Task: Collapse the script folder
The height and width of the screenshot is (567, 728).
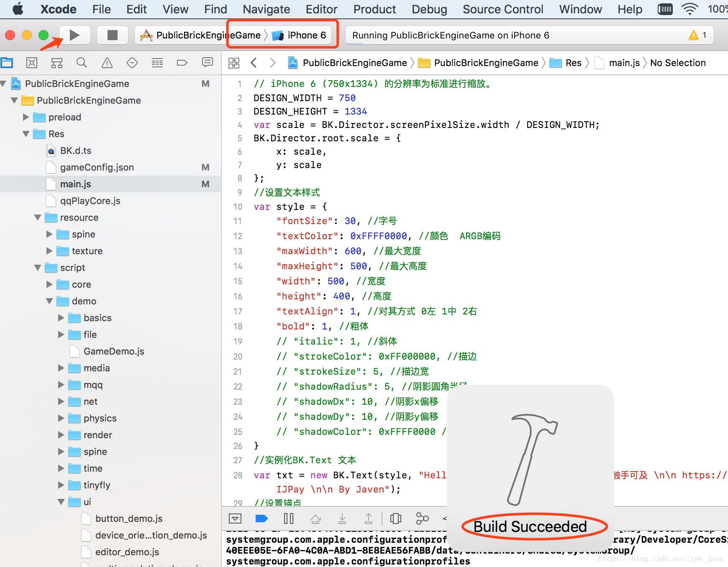Action: point(38,268)
